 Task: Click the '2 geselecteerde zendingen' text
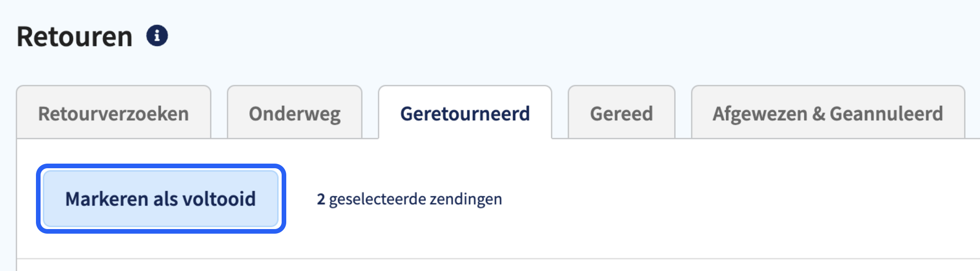click(409, 199)
